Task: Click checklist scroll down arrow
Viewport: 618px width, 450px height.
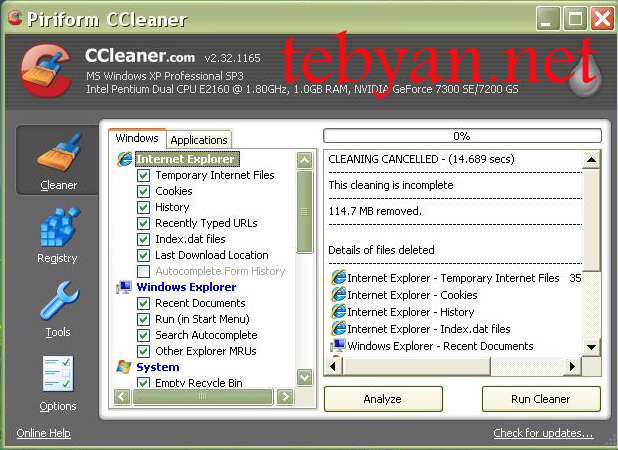Action: coord(305,377)
